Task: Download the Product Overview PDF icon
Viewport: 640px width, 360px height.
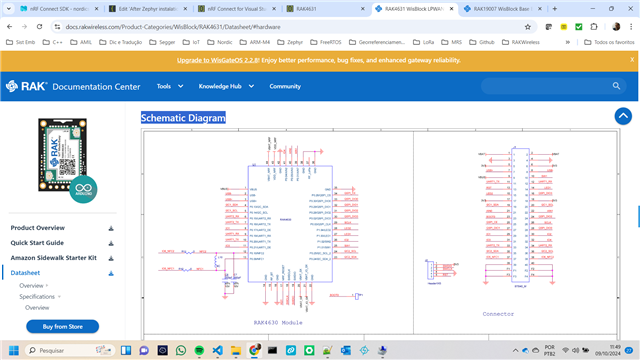Action: click(111, 228)
